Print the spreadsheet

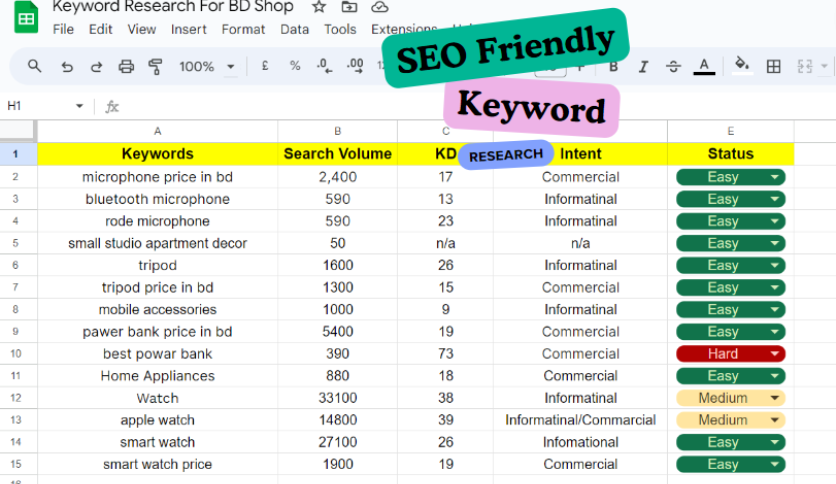tap(126, 67)
